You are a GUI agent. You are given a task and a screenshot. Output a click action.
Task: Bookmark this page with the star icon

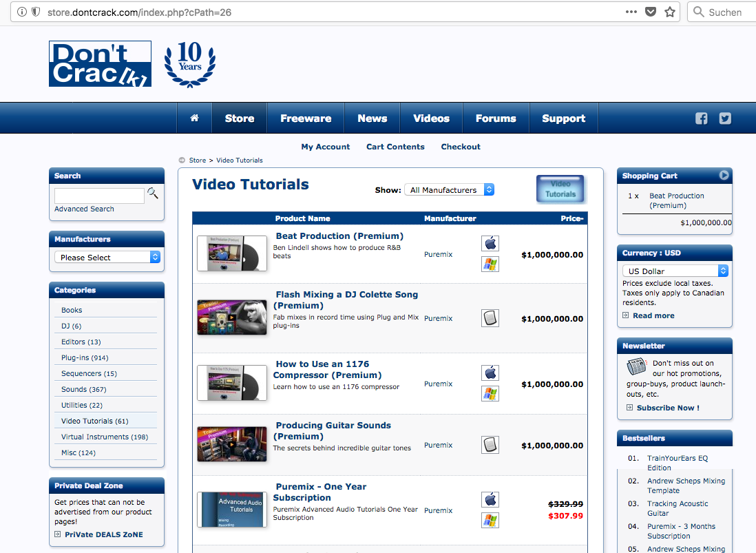669,12
